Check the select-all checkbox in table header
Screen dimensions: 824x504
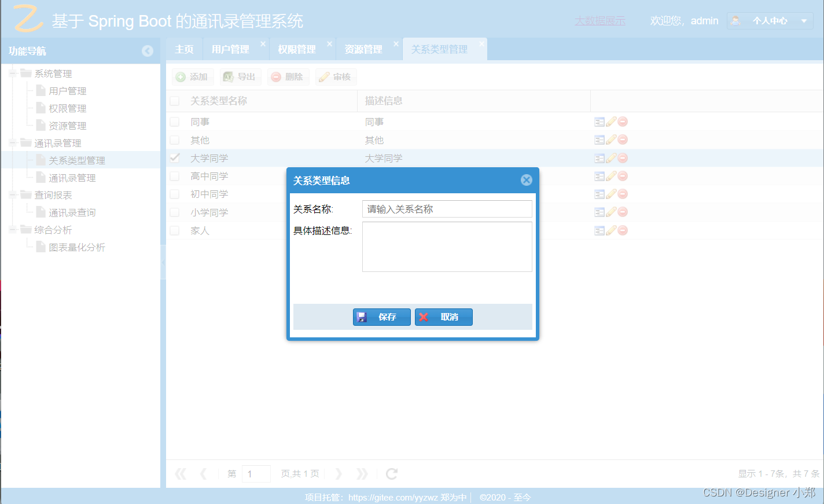(174, 100)
